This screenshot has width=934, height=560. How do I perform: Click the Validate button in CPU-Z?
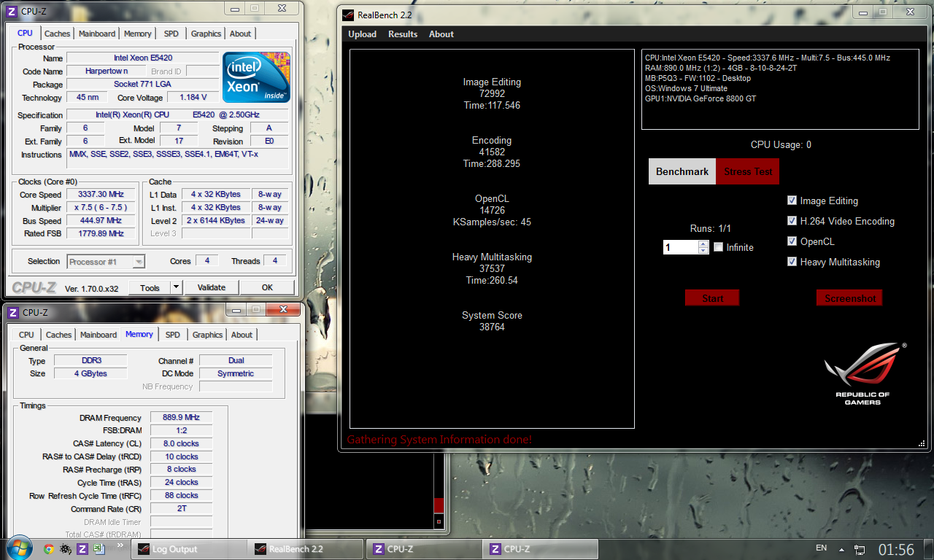[x=212, y=287]
